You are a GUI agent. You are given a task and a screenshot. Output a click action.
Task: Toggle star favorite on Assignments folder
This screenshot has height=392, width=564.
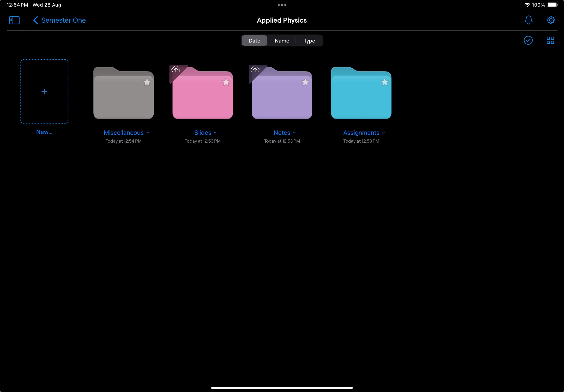(x=384, y=82)
